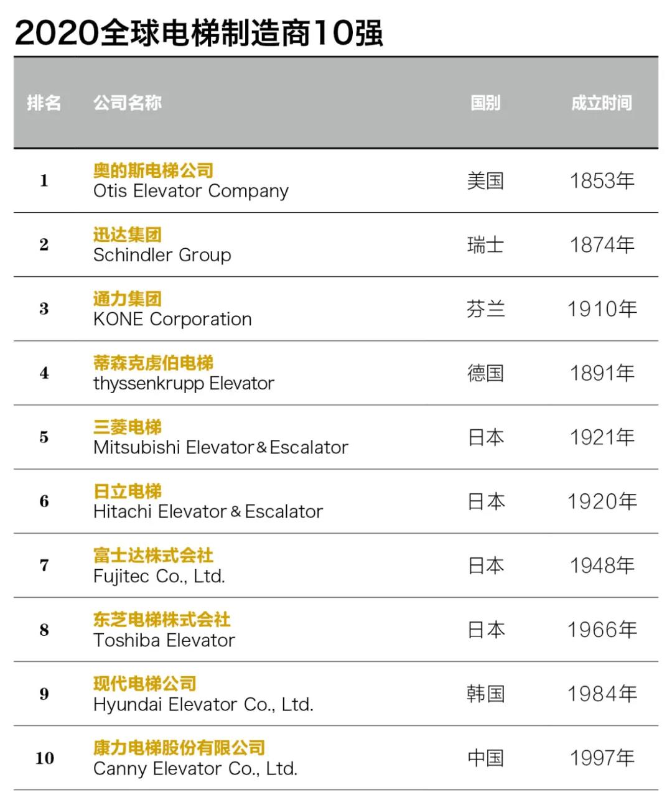Click Hitachi Elevator & Escalator text
The height and width of the screenshot is (800, 672).
[208, 511]
